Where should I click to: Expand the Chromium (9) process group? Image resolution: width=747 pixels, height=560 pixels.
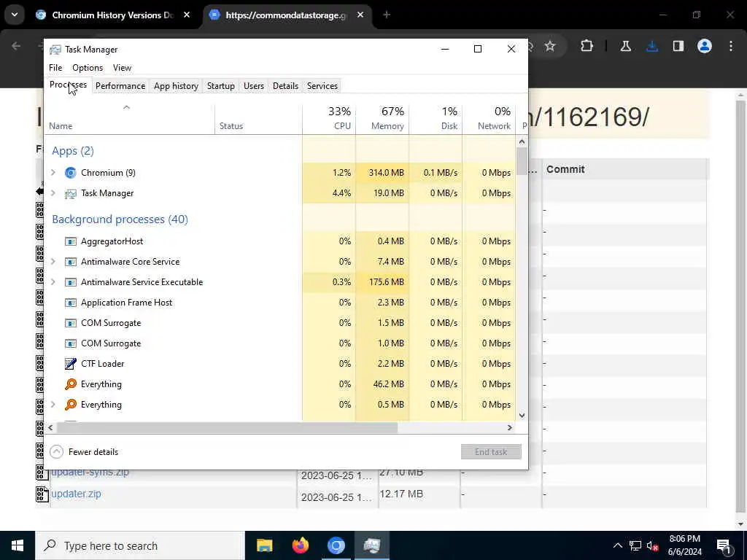pos(53,173)
